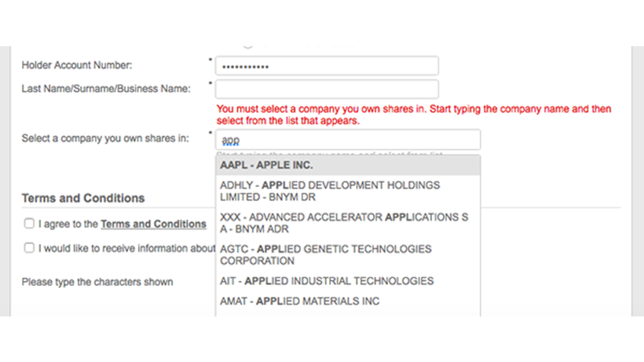
Task: Tick the receive information checkbox
Action: coord(29,248)
